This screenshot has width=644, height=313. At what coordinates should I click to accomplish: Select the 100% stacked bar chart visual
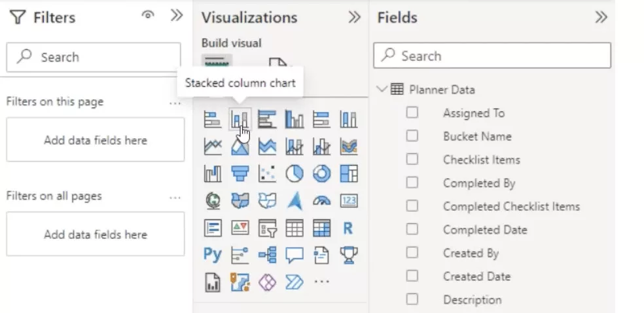point(321,119)
